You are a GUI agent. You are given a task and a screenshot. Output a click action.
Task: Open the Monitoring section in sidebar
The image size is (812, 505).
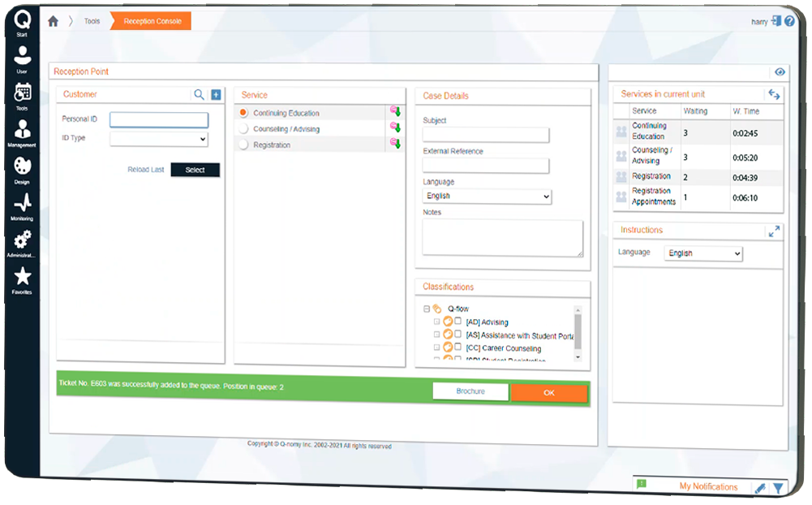(22, 203)
